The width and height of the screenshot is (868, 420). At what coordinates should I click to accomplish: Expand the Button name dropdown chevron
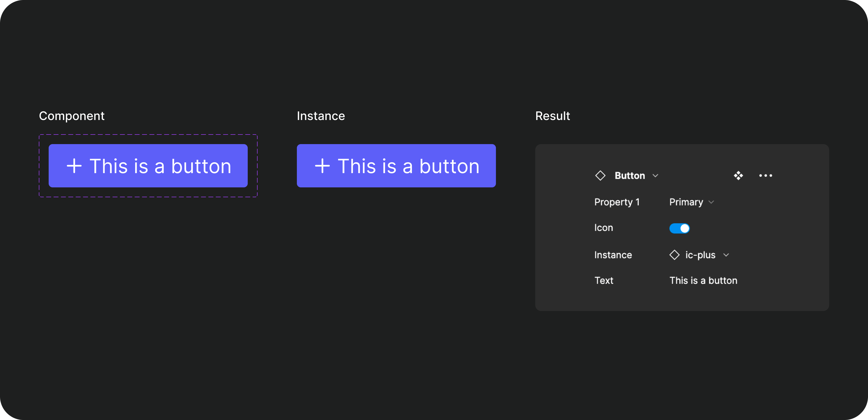pos(655,176)
